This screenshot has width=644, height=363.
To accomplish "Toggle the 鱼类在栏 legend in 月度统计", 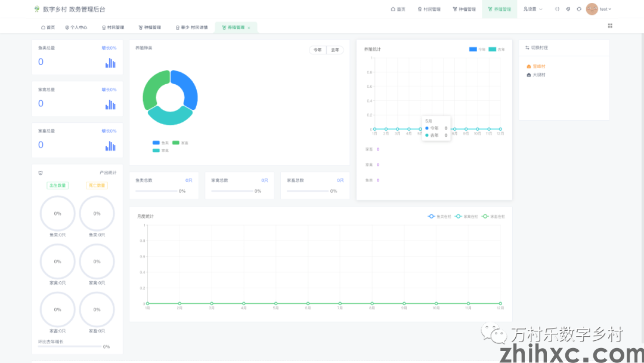I will [439, 216].
